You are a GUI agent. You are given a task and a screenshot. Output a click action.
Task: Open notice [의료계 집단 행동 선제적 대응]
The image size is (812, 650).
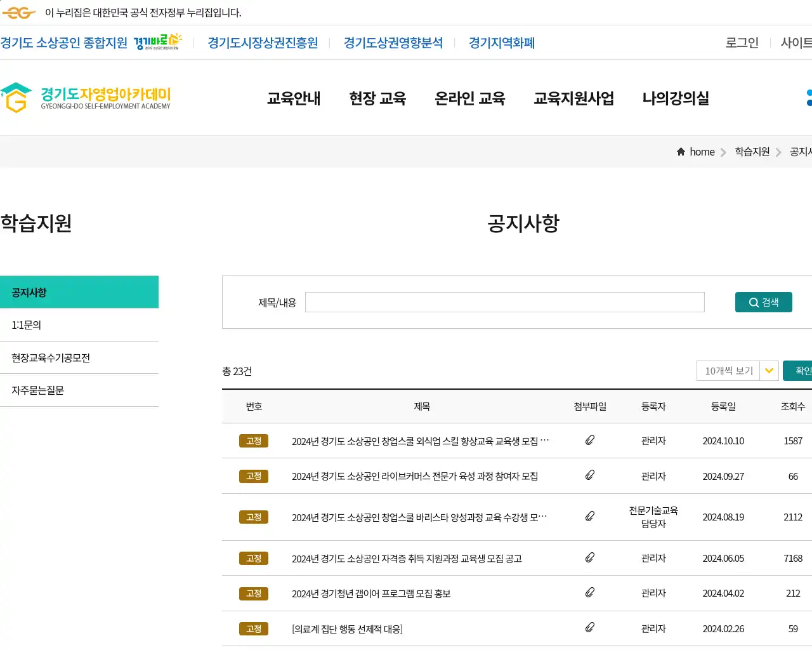347,629
